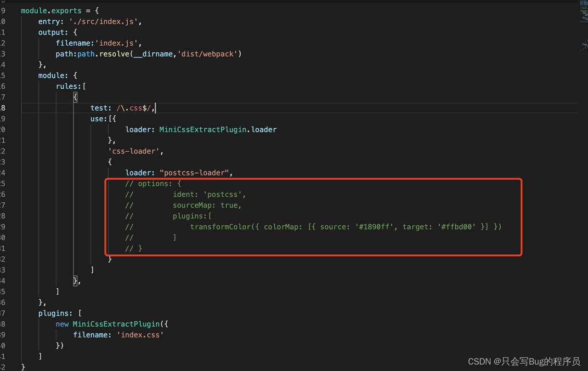The image size is (588, 371).
Task: Click the loader key before MiniCssExtractPlugin.loader
Action: [140, 130]
